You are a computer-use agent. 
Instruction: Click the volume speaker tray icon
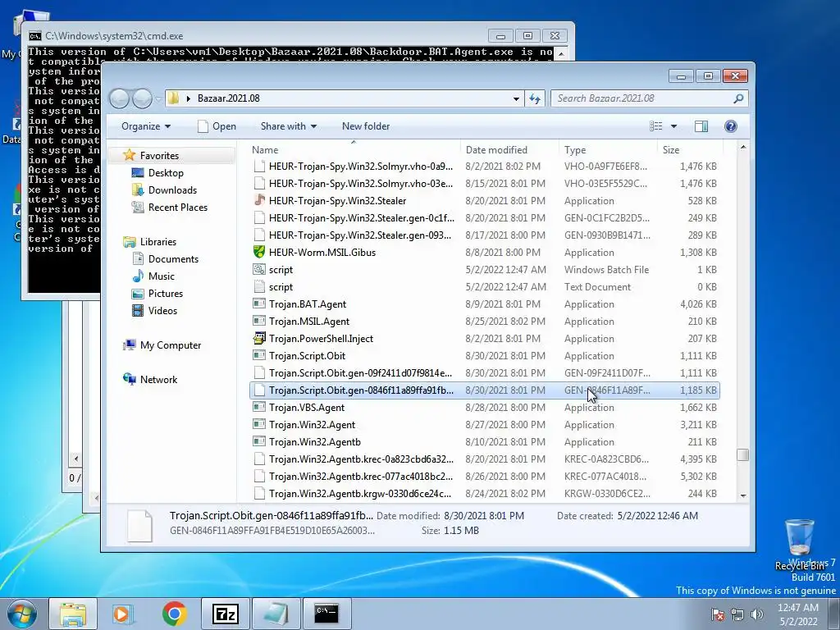click(x=757, y=614)
